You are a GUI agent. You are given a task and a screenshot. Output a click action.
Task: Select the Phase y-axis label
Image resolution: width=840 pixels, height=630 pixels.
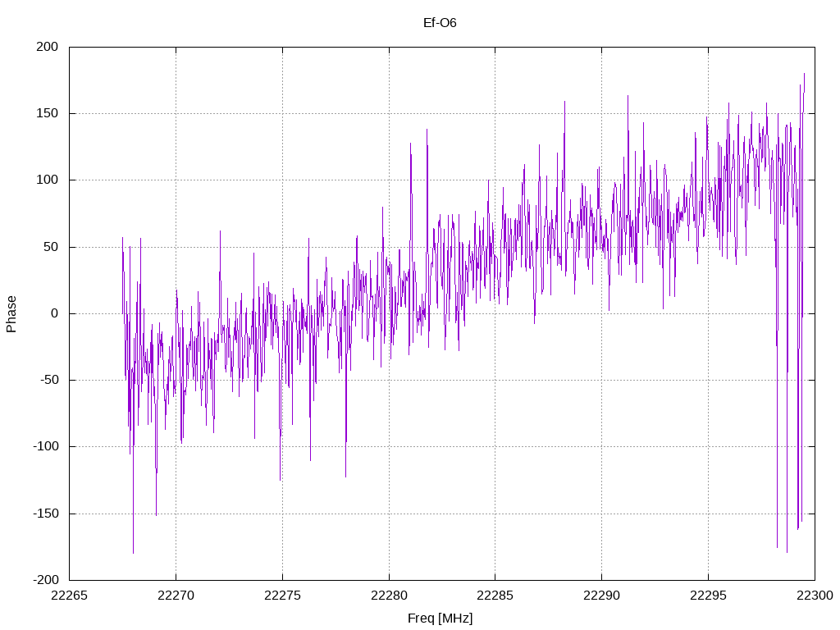(x=11, y=314)
